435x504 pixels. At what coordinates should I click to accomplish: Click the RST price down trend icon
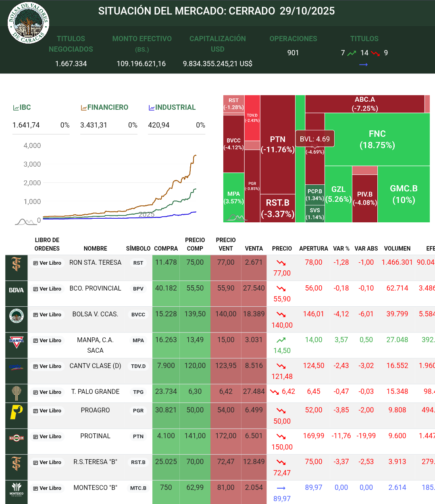281,263
